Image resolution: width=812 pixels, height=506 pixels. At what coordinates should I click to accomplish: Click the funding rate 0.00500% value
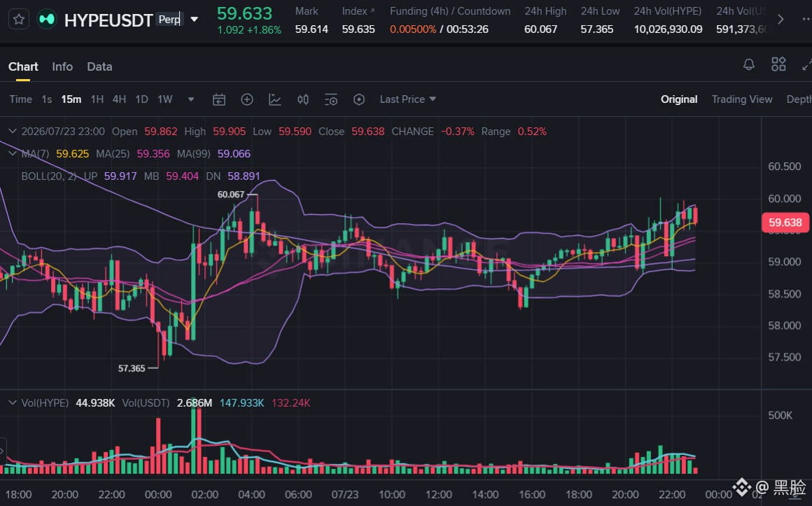tap(413, 29)
